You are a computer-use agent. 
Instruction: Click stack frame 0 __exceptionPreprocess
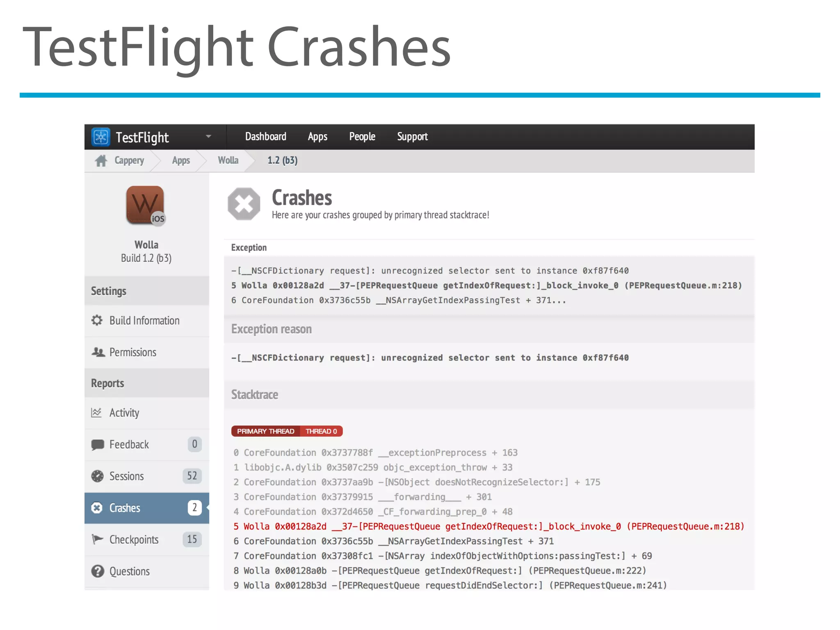coord(376,453)
